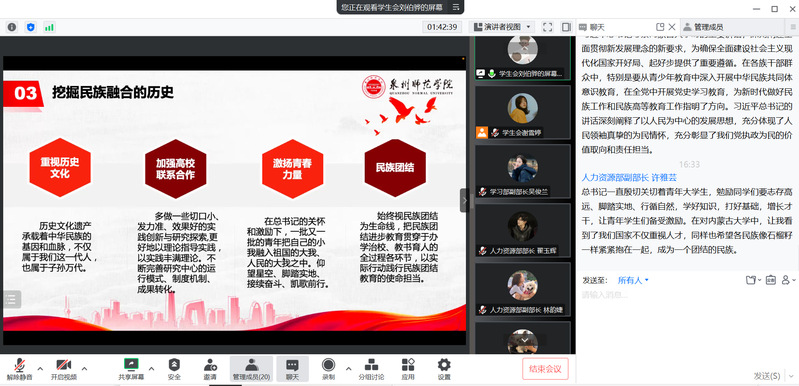The height and width of the screenshot is (386, 799).
Task: Enter full screen mode icon
Action: [x=547, y=27]
